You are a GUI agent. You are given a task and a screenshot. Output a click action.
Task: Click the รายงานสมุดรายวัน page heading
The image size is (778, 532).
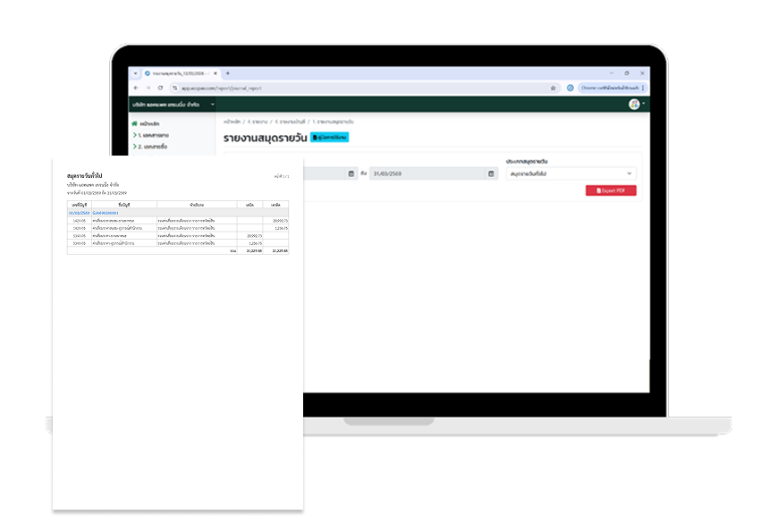pos(266,138)
